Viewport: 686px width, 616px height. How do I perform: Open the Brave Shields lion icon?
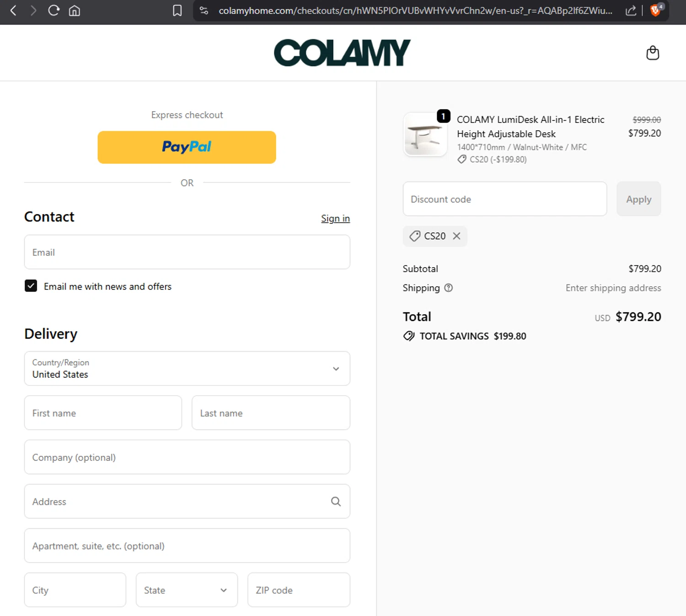tap(656, 11)
